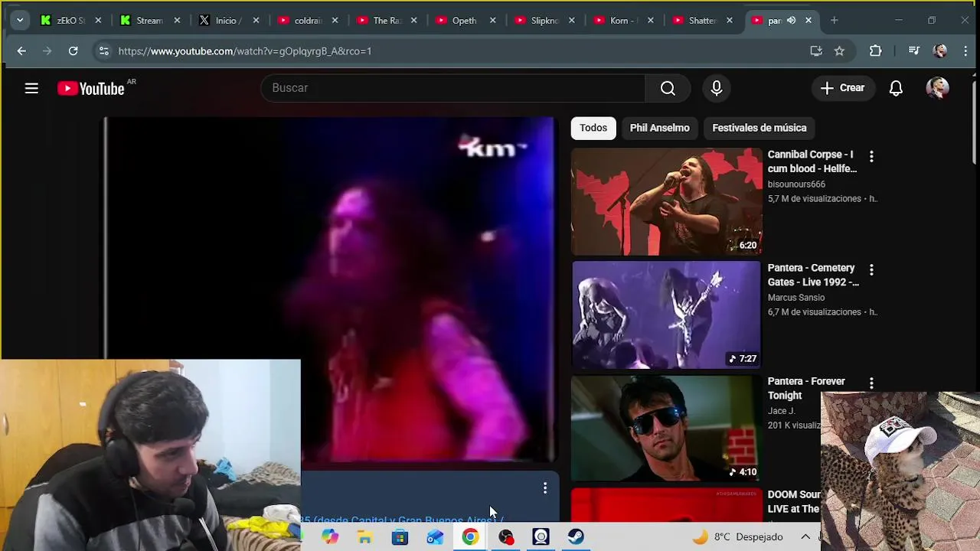Open the Cannibal Corpse video thumbnail
980x551 pixels.
click(x=666, y=201)
